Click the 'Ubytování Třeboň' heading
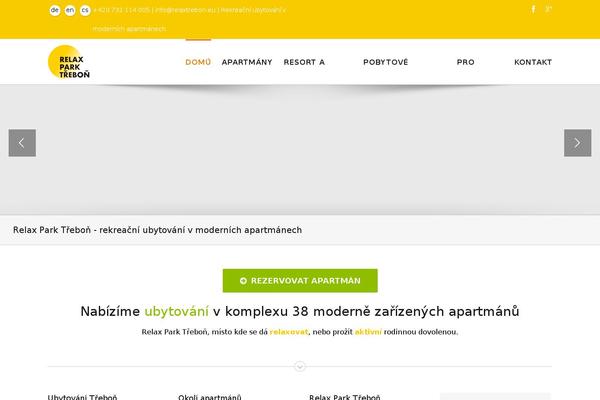 coord(82,397)
